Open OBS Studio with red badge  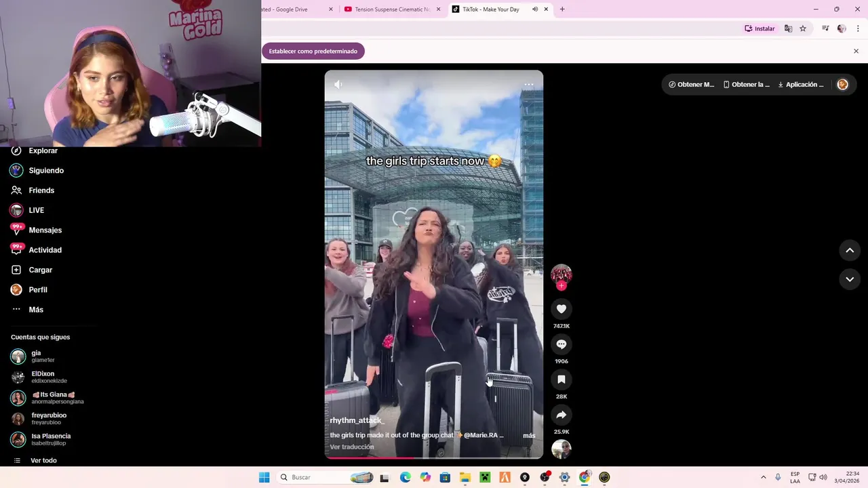click(545, 477)
